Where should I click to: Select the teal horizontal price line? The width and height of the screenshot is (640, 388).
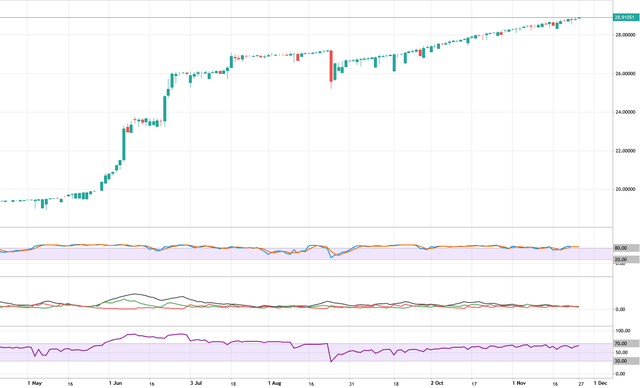306,18
